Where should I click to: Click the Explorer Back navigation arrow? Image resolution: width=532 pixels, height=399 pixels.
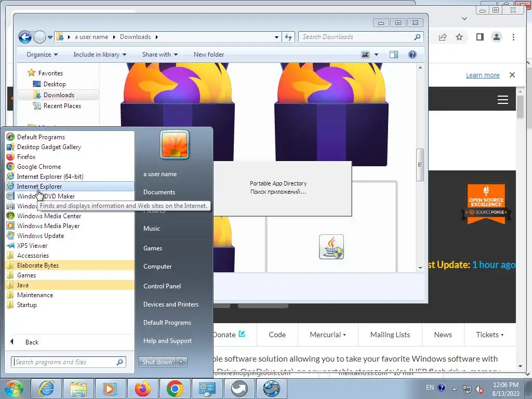point(25,37)
